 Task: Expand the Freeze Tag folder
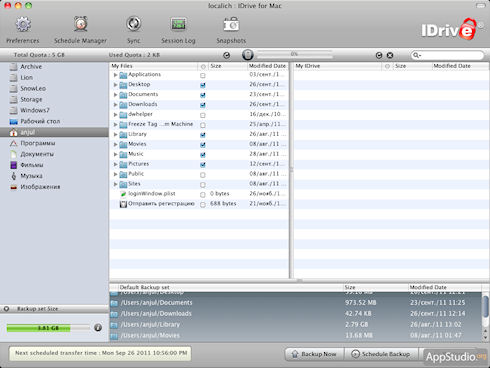[115, 125]
